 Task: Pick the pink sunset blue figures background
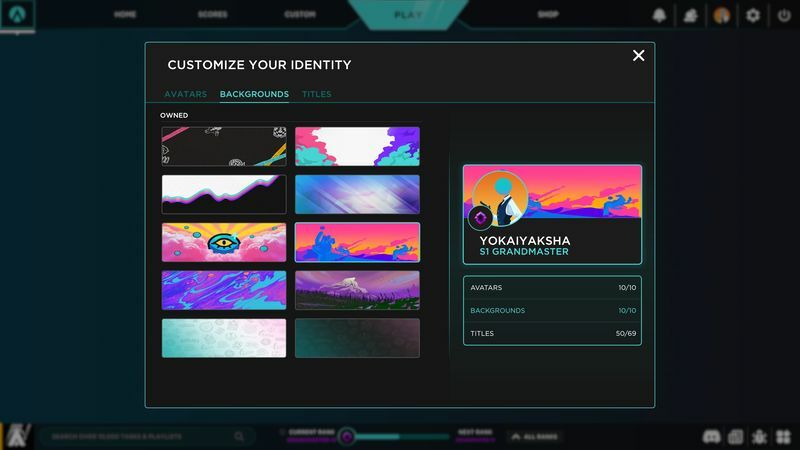[x=357, y=242]
